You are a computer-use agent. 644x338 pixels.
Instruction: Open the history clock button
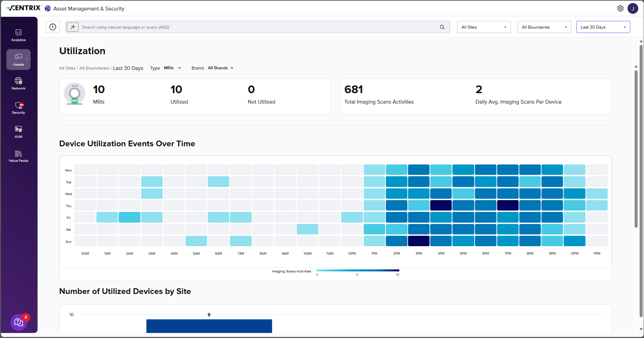(x=53, y=27)
